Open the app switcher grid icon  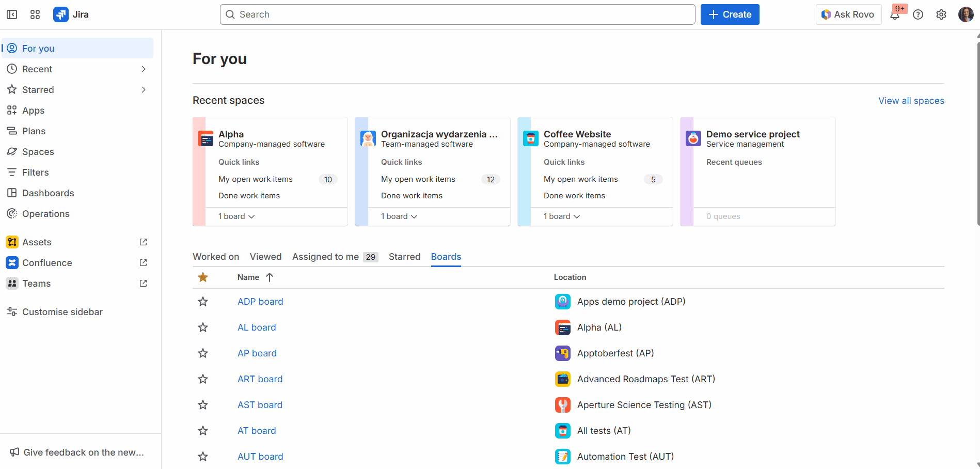pos(35,14)
